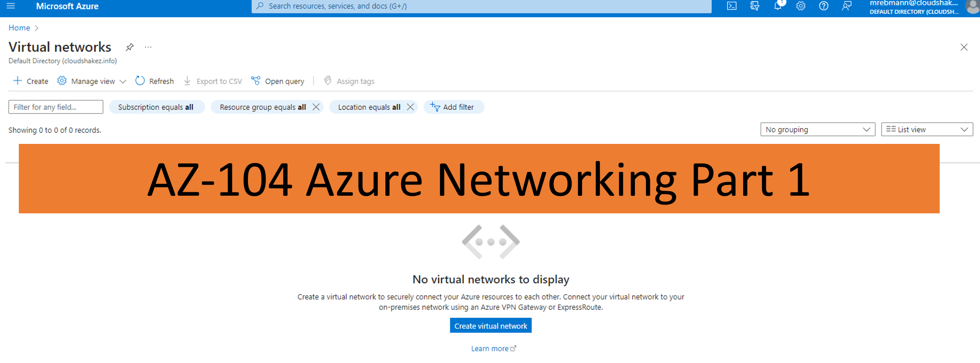Refresh the virtual networks list

pos(155,81)
